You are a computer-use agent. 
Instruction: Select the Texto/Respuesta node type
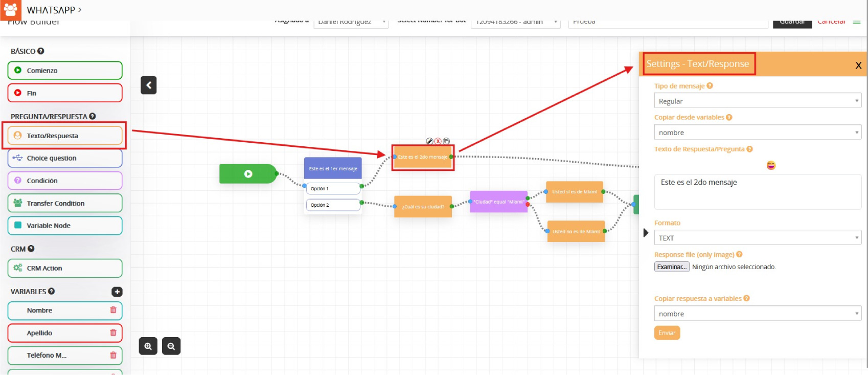tap(65, 136)
